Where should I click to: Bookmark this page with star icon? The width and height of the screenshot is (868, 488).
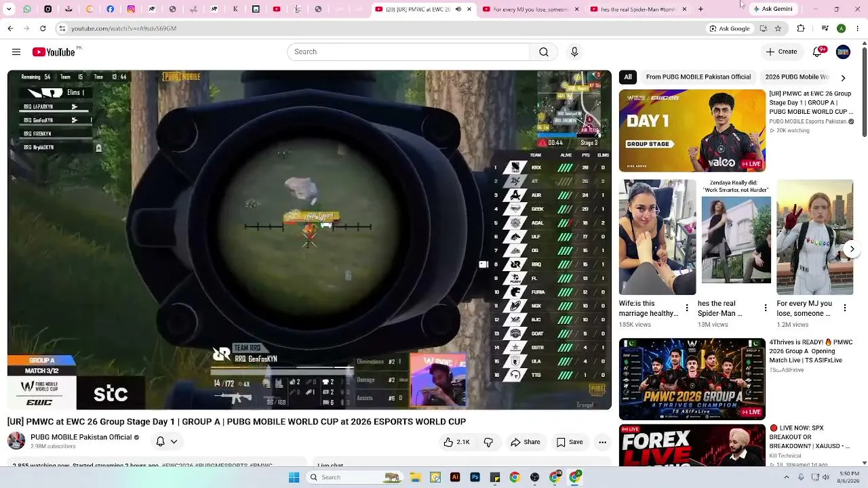(x=778, y=28)
